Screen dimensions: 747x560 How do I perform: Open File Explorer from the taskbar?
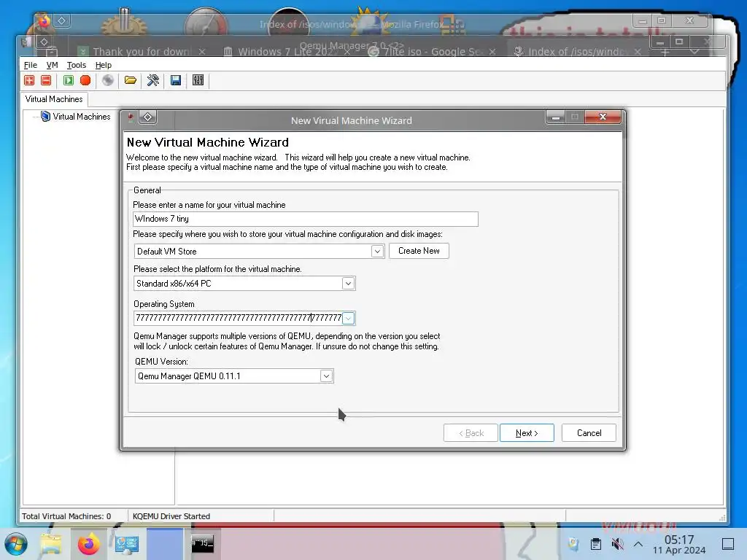tap(51, 544)
